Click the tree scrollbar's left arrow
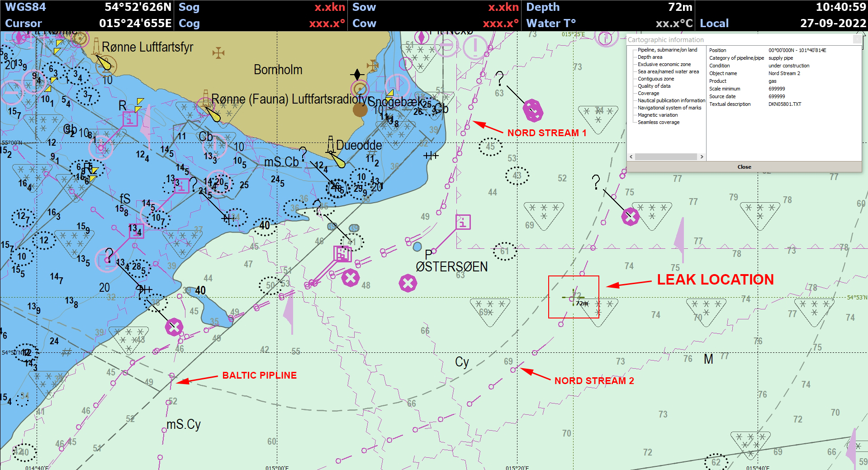 tap(631, 157)
